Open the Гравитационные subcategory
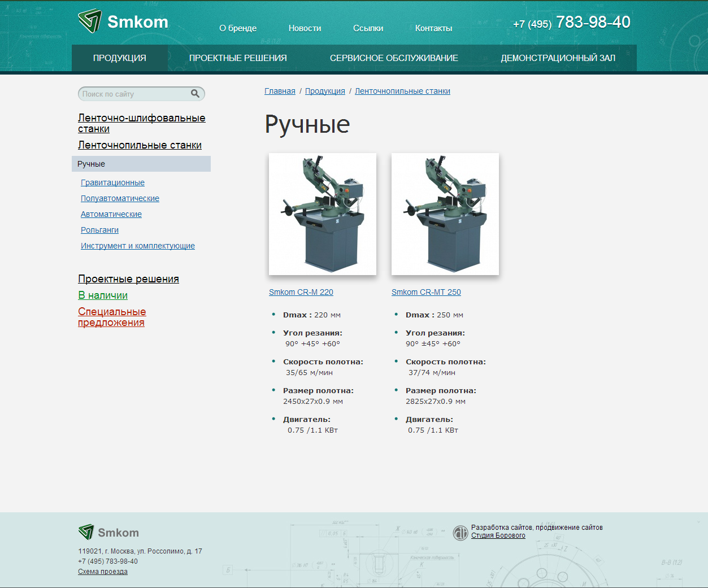The width and height of the screenshot is (708, 588). [x=112, y=182]
